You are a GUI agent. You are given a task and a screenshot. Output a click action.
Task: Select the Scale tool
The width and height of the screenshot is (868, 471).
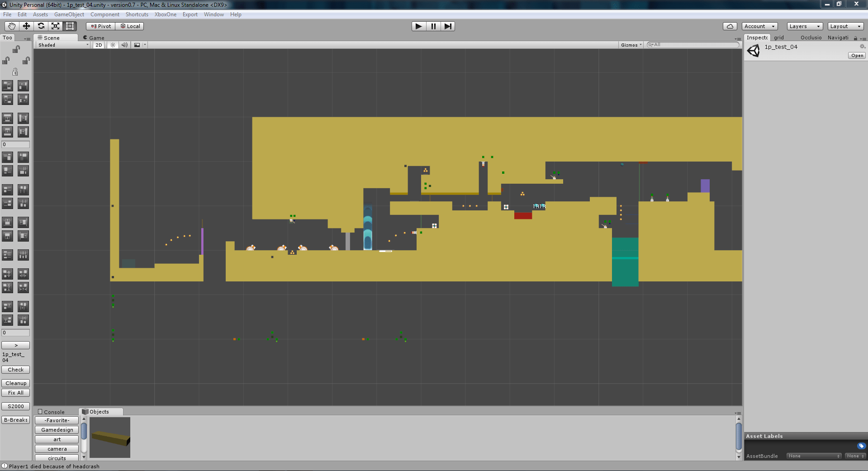point(55,26)
